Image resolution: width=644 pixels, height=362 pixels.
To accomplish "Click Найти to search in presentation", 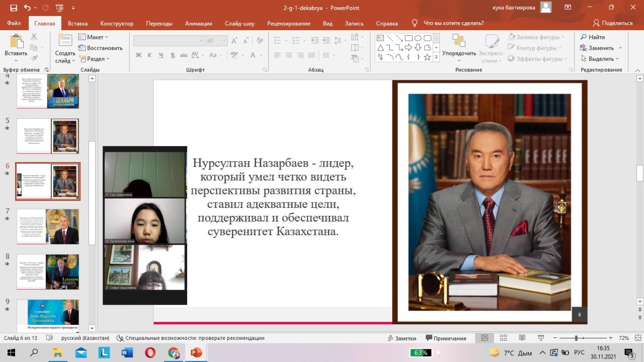I will pyautogui.click(x=592, y=37).
